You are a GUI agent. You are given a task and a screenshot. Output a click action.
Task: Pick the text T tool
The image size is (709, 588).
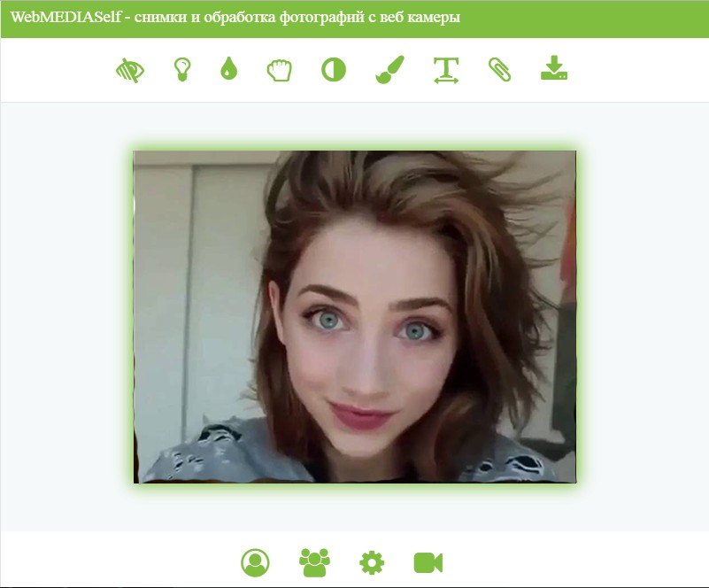tap(446, 70)
